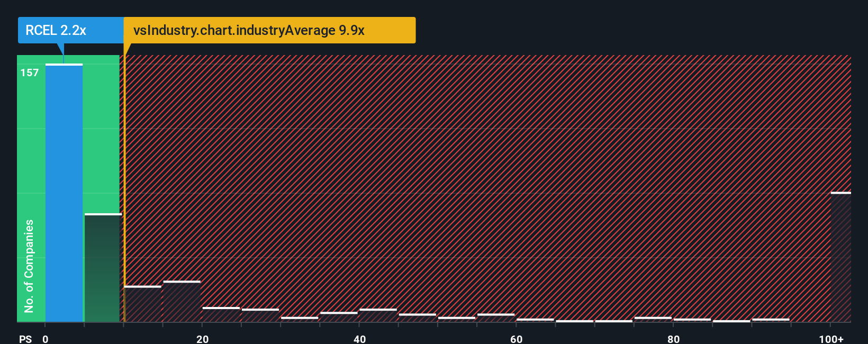Click the 20 x-axis tick label
This screenshot has height=344, width=868.
[x=202, y=339]
